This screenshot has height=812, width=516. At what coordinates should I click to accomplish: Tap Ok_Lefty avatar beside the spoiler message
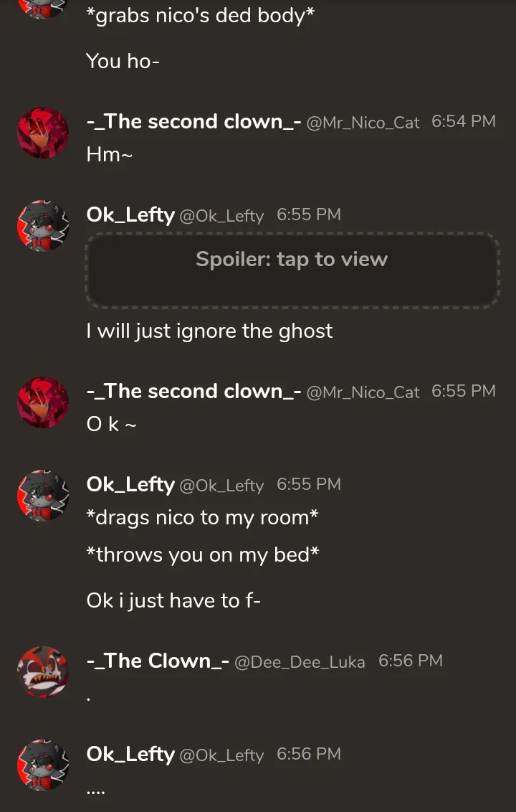pyautogui.click(x=43, y=226)
